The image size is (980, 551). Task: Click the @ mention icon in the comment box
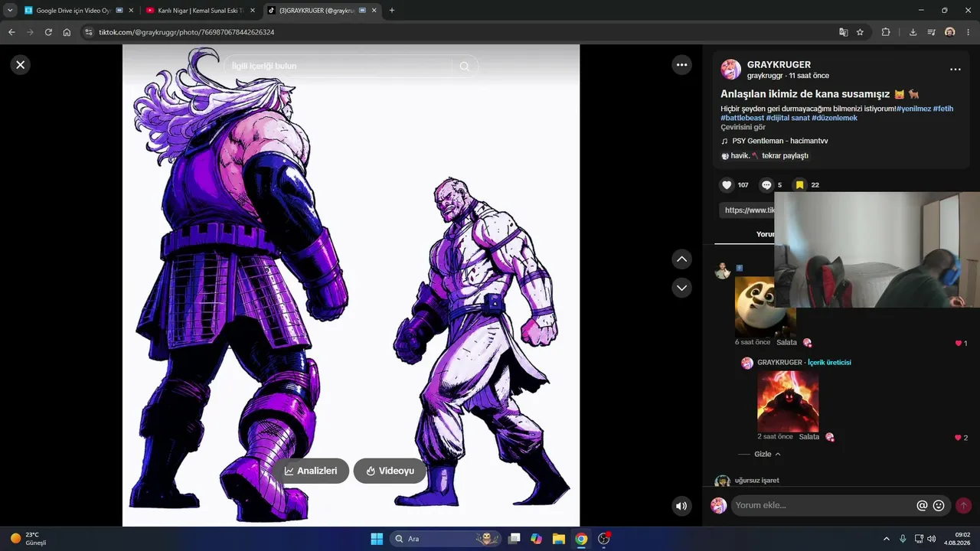922,506
